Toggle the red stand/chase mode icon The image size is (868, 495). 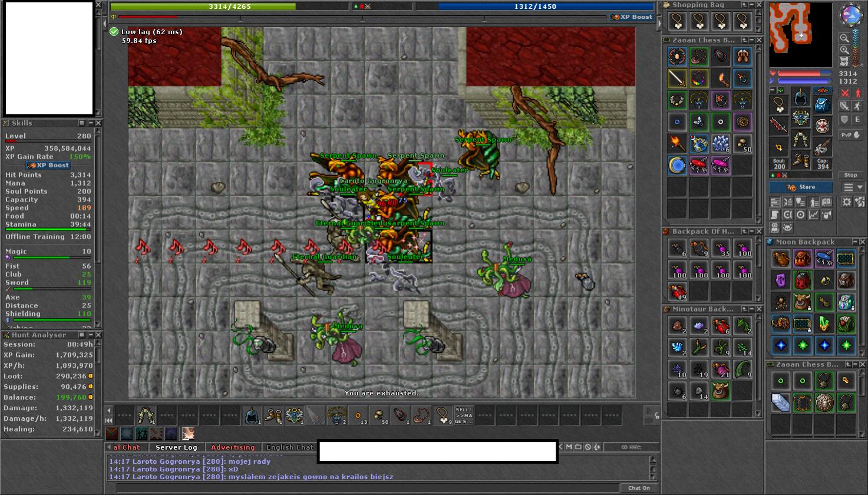tap(857, 93)
